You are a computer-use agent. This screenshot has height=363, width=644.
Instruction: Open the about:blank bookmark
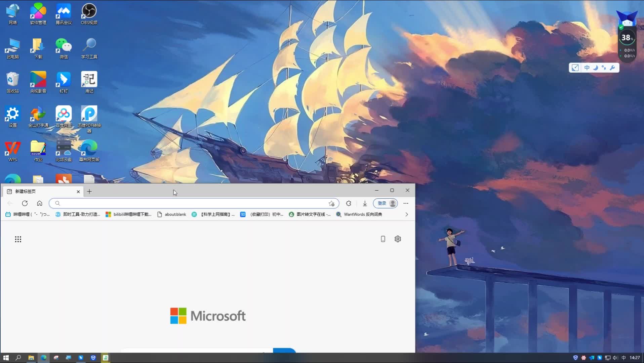pos(172,214)
